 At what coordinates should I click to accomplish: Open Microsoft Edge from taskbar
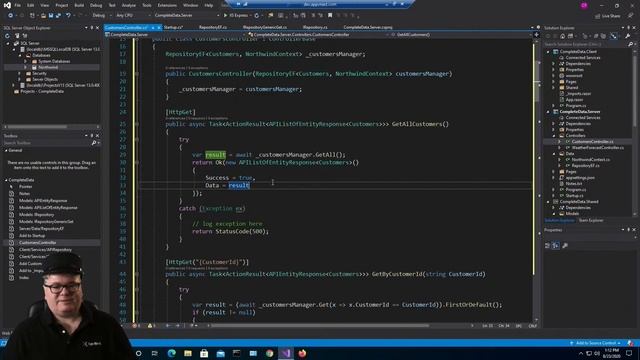coord(171,353)
